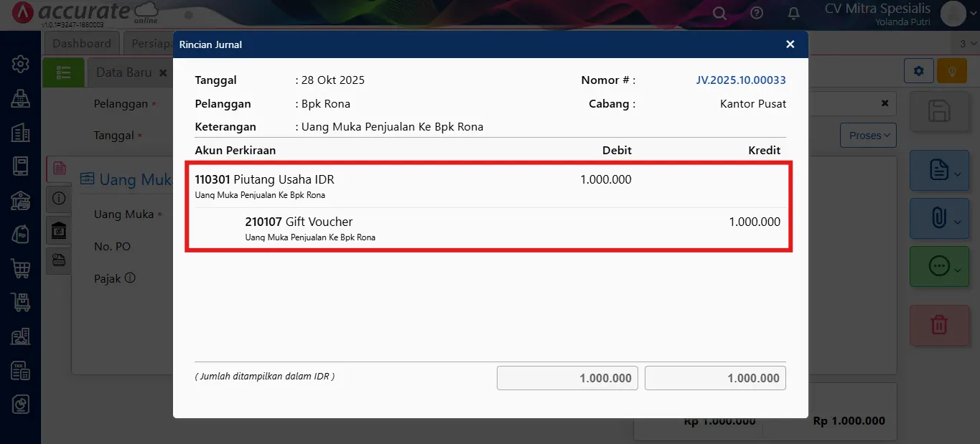
Task: Click the red trash delete button
Action: [939, 325]
